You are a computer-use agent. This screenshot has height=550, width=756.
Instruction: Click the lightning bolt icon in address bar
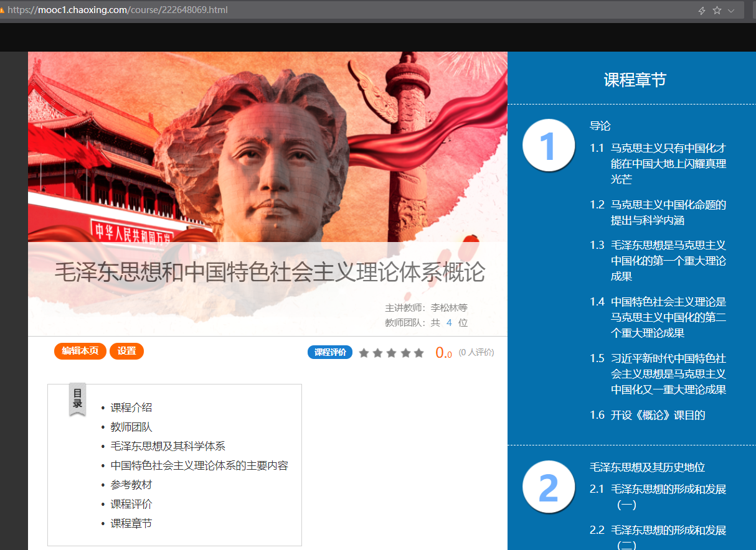pyautogui.click(x=702, y=11)
